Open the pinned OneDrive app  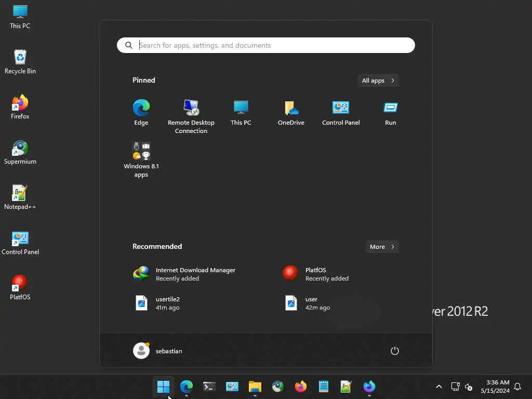coord(291,113)
